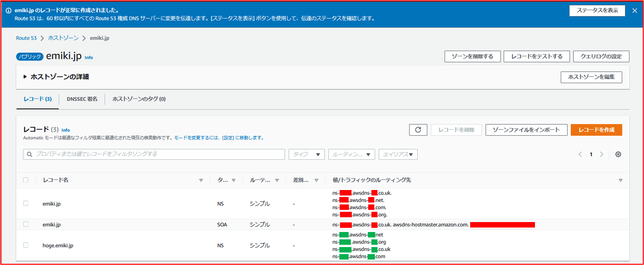Click レコード名 column header
Image resolution: width=644 pixels, height=265 pixels.
pyautogui.click(x=55, y=180)
